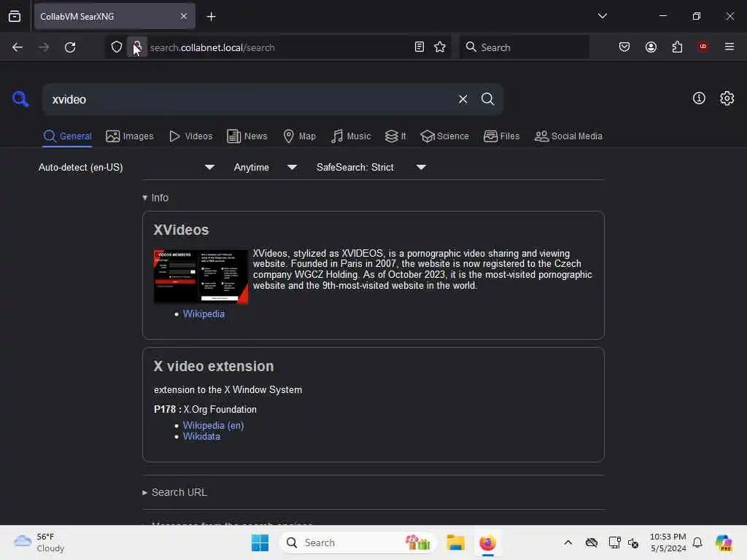Viewport: 747px width, 560px height.
Task: Open the Copilot preview icon
Action: (x=723, y=542)
